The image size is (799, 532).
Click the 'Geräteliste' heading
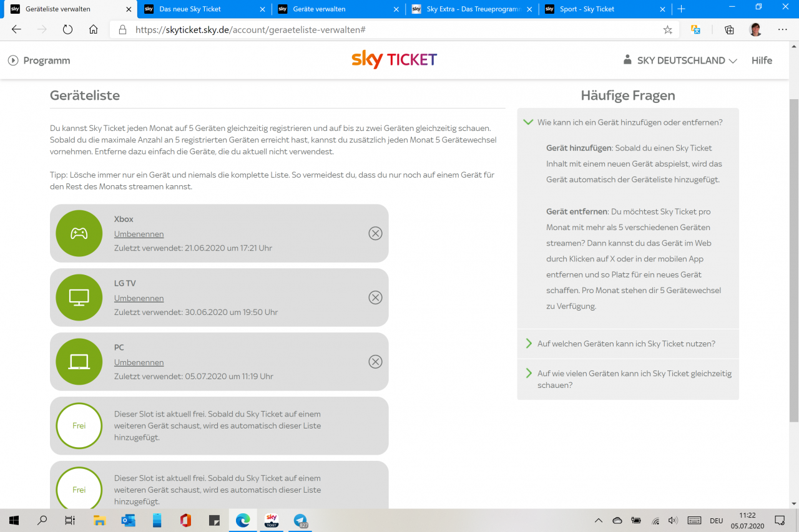tap(85, 95)
